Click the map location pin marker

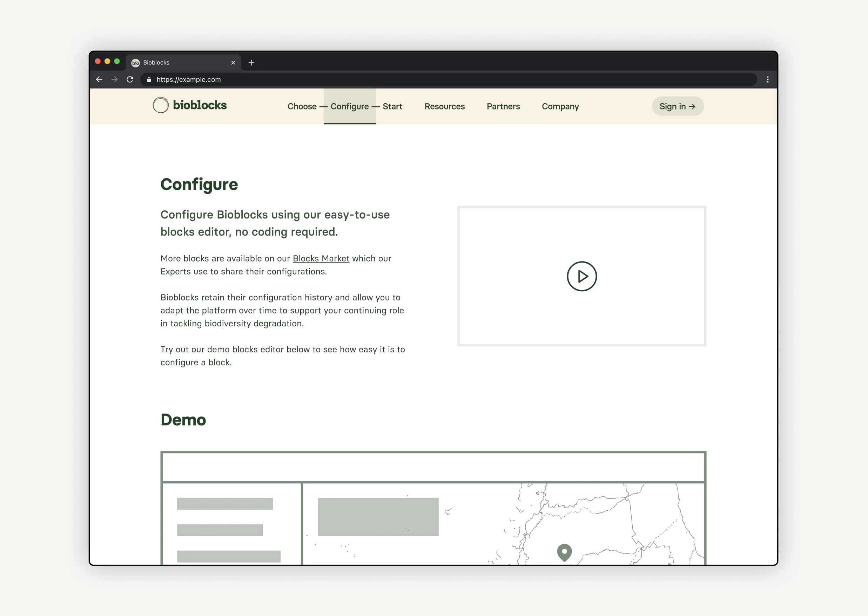[564, 551]
